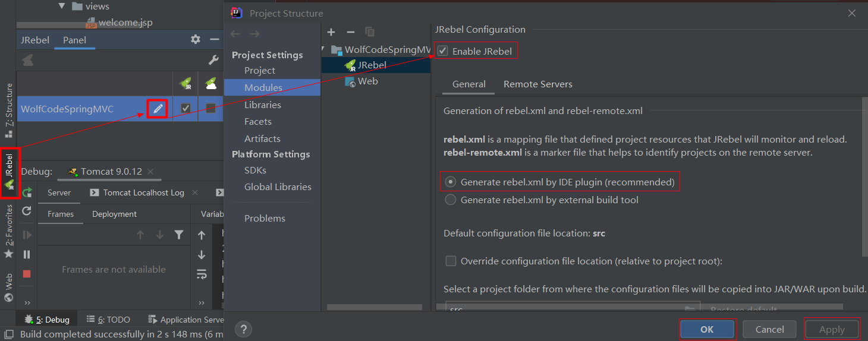The image size is (868, 341).
Task: Resume the debug program
Action: pos(27,235)
